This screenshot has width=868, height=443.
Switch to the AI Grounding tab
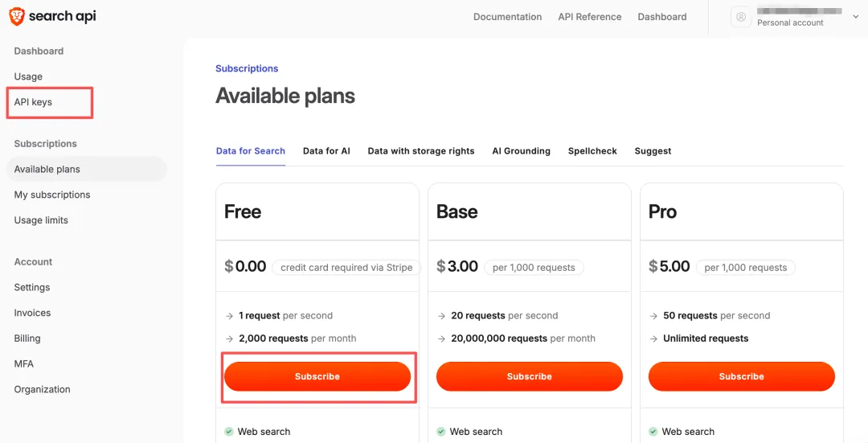coord(521,151)
